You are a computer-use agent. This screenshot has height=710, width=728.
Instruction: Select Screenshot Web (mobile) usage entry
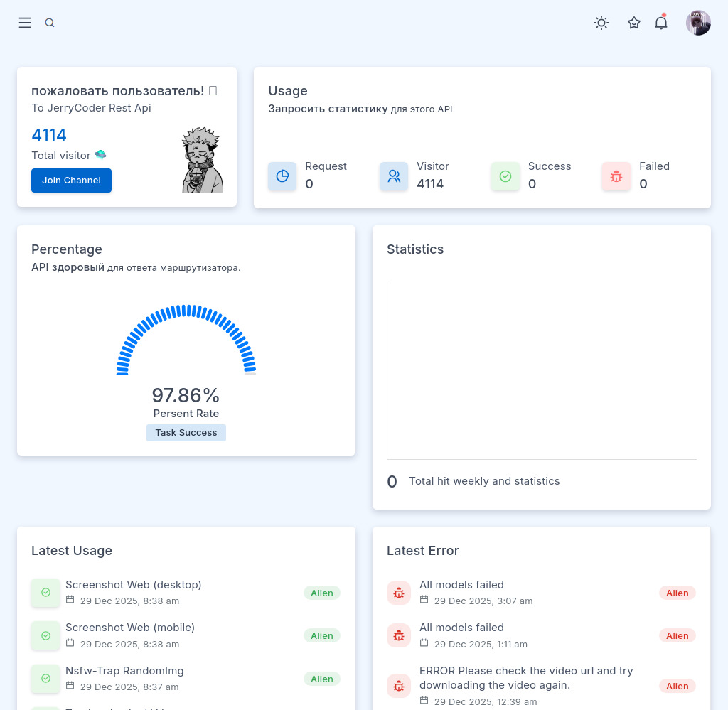click(130, 628)
